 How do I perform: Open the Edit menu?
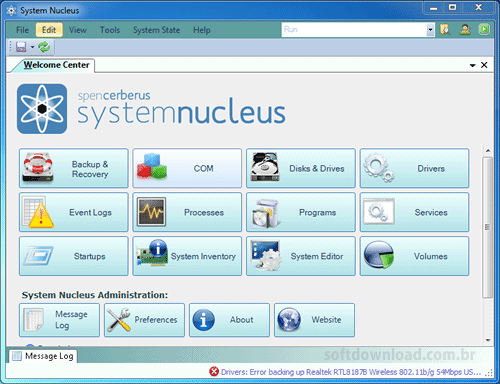point(49,30)
